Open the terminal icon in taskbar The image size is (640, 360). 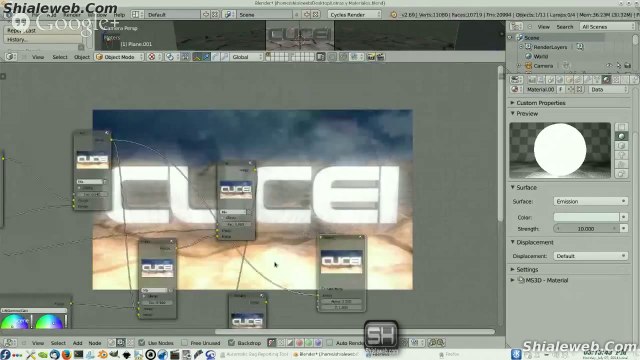coord(78,355)
